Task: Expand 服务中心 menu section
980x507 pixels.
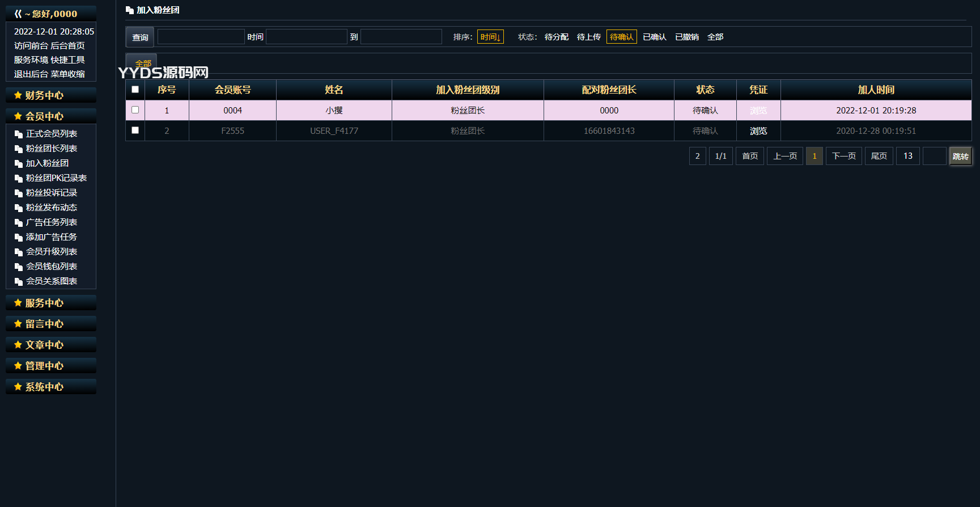Action: [x=51, y=303]
